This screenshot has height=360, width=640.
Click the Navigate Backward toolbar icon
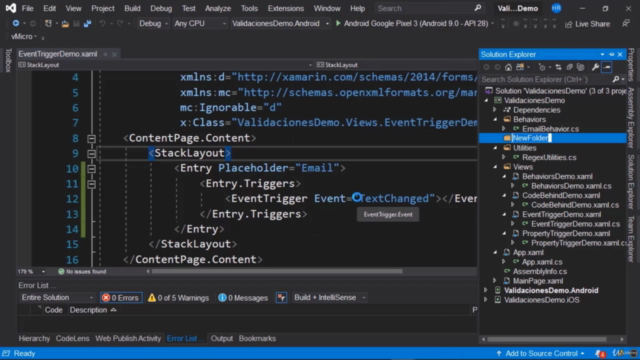point(16,24)
